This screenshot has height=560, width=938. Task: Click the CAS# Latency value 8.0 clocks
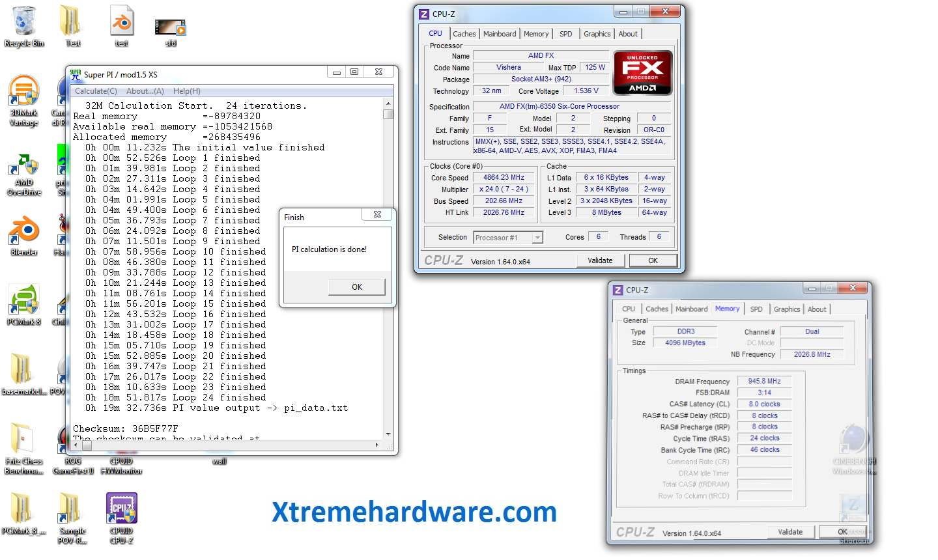[764, 404]
